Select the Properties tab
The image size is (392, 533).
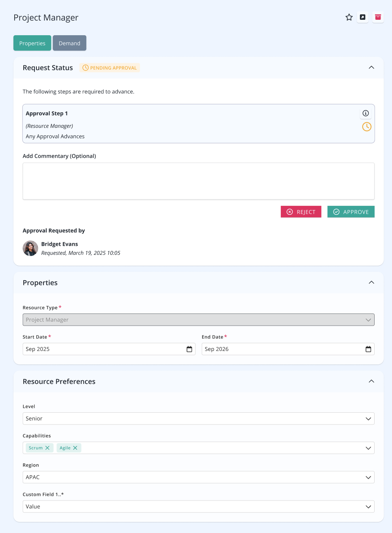pyautogui.click(x=32, y=43)
